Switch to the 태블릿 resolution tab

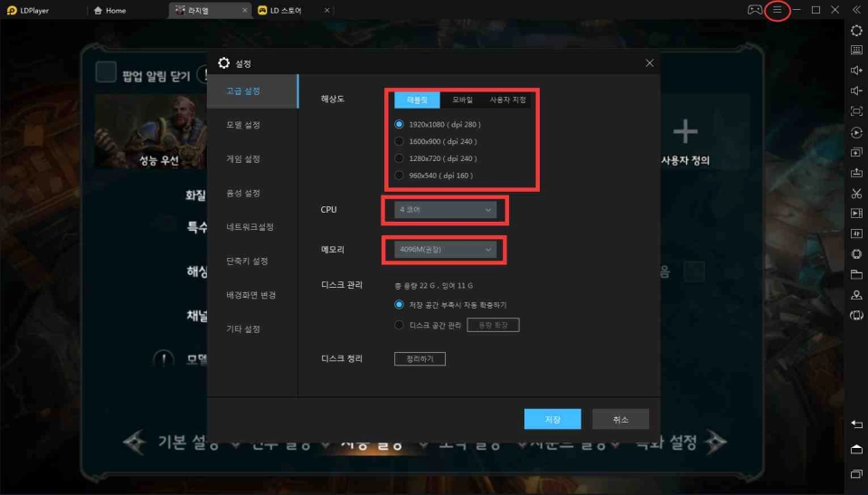(417, 100)
